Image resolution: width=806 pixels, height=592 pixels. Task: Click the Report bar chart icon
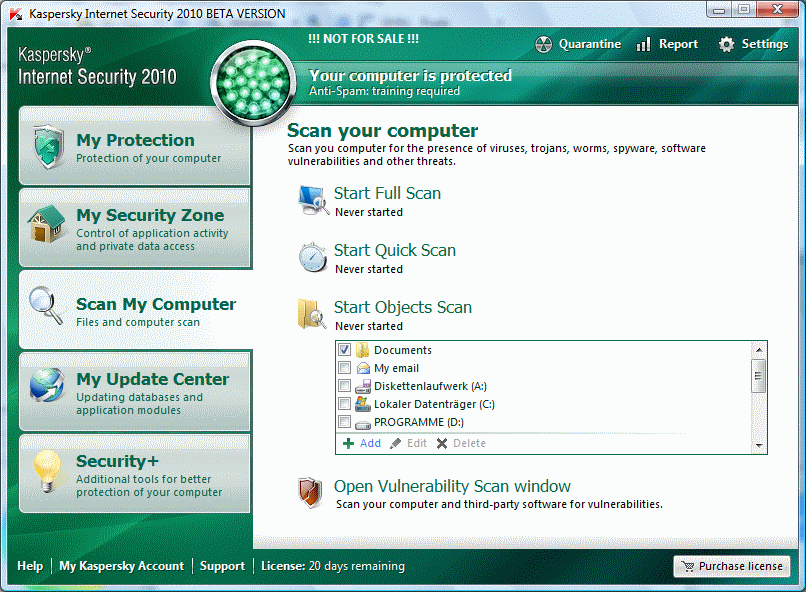pyautogui.click(x=644, y=44)
